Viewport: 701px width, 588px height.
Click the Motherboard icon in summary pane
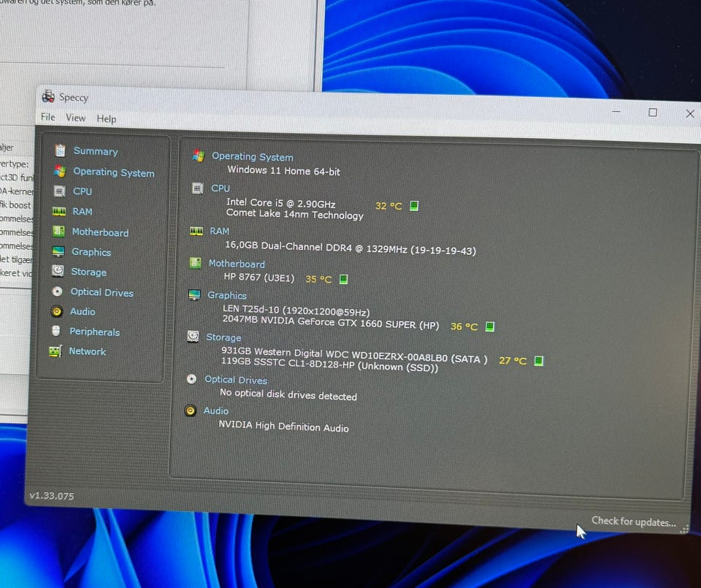pos(196,263)
